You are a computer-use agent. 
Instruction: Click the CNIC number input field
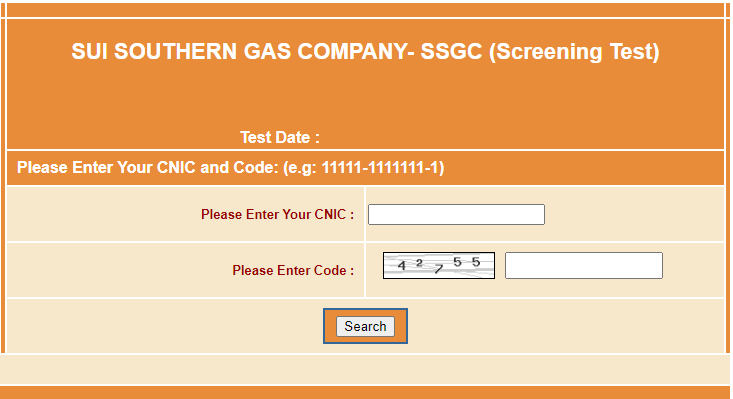pyautogui.click(x=456, y=214)
